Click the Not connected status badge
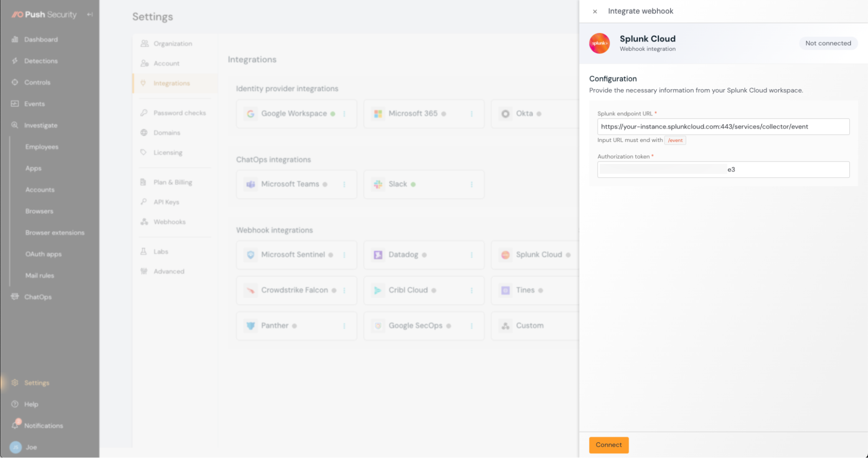 (828, 43)
